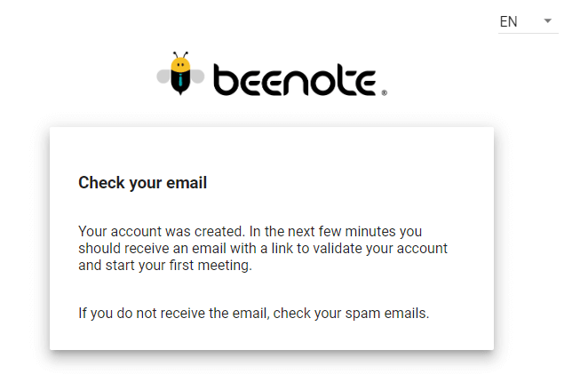Open the EN language dropdown
The image size is (588, 390).
tap(528, 21)
